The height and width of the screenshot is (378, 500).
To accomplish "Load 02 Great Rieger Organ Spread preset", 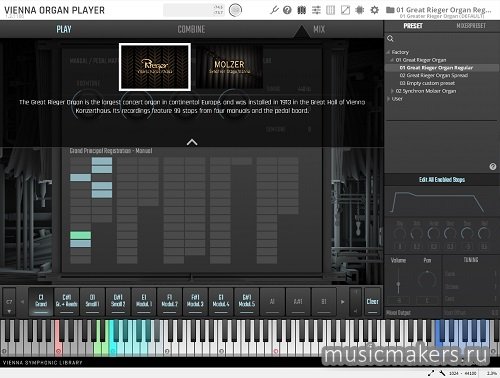I will (x=434, y=76).
